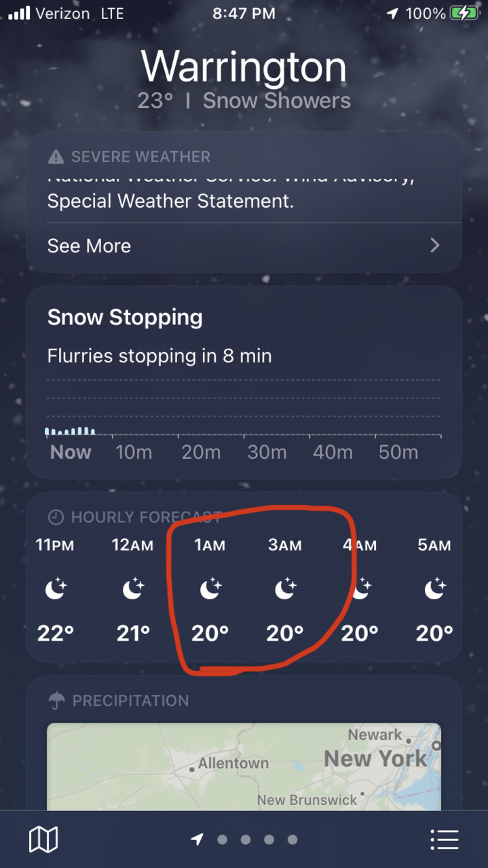
Task: Tap the precipitation umbrella icon
Action: click(x=57, y=700)
